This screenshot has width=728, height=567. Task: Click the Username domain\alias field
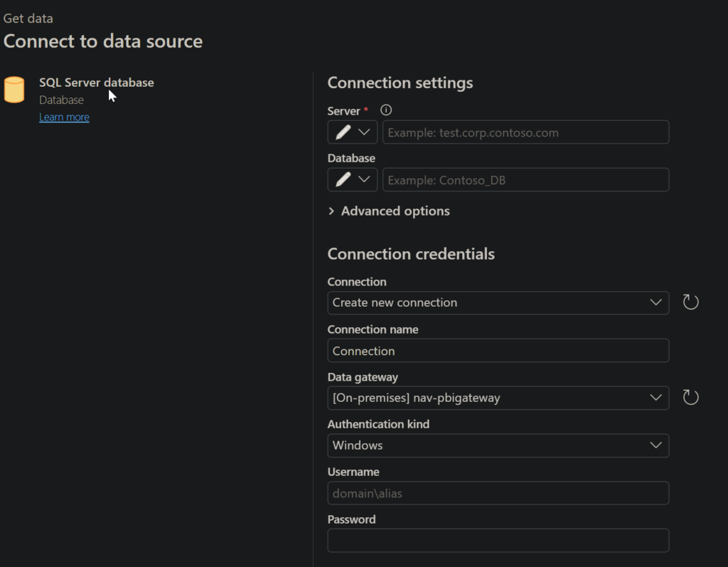point(498,493)
